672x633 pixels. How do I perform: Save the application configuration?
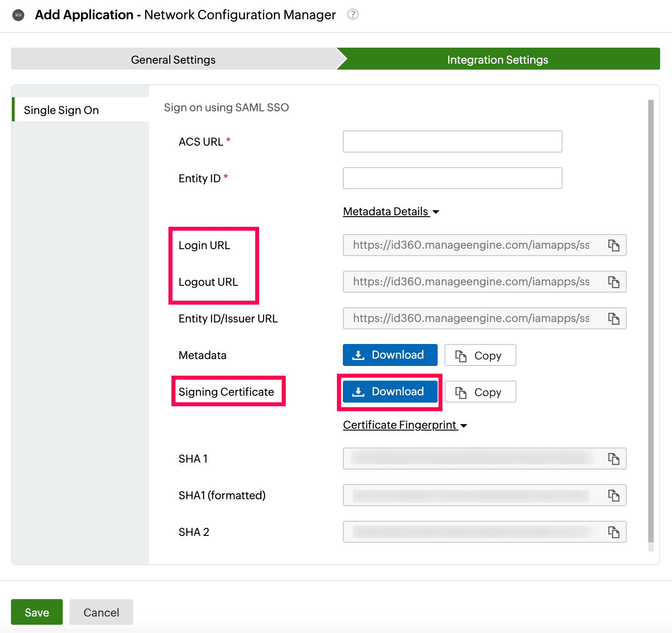click(x=37, y=612)
